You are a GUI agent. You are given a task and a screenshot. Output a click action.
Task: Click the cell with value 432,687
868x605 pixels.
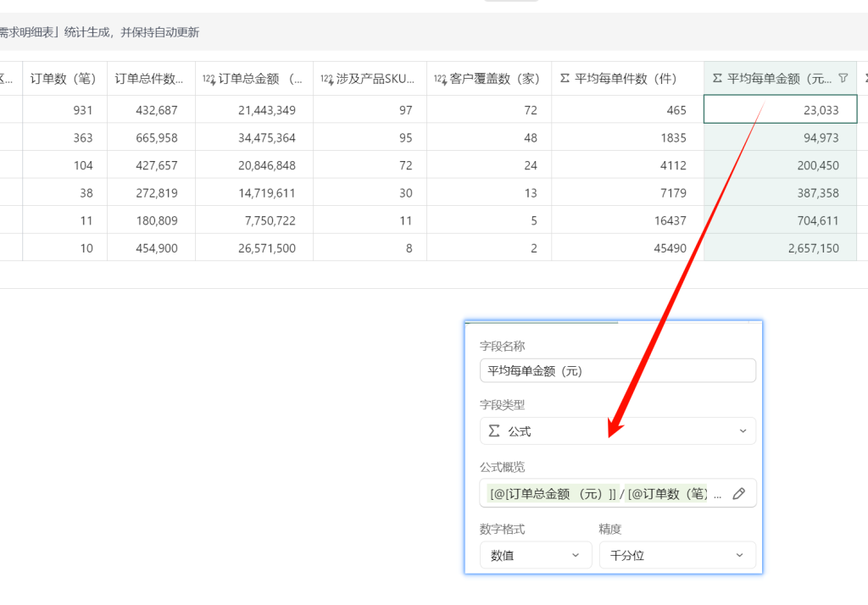151,109
